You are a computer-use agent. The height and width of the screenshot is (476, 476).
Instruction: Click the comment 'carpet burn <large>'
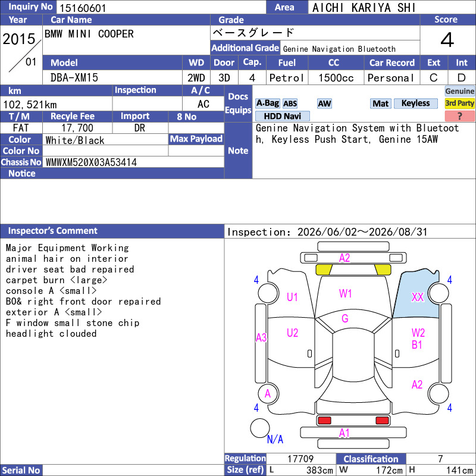coord(57,280)
